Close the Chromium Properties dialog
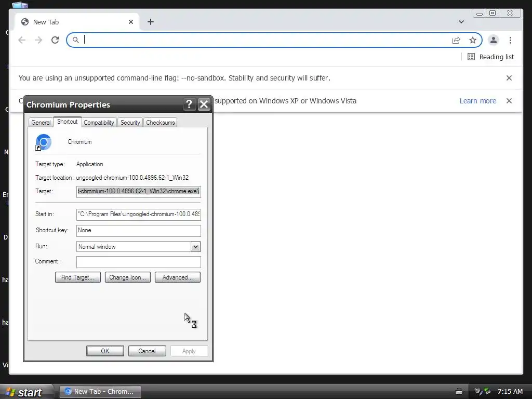The image size is (532, 399). (x=204, y=104)
